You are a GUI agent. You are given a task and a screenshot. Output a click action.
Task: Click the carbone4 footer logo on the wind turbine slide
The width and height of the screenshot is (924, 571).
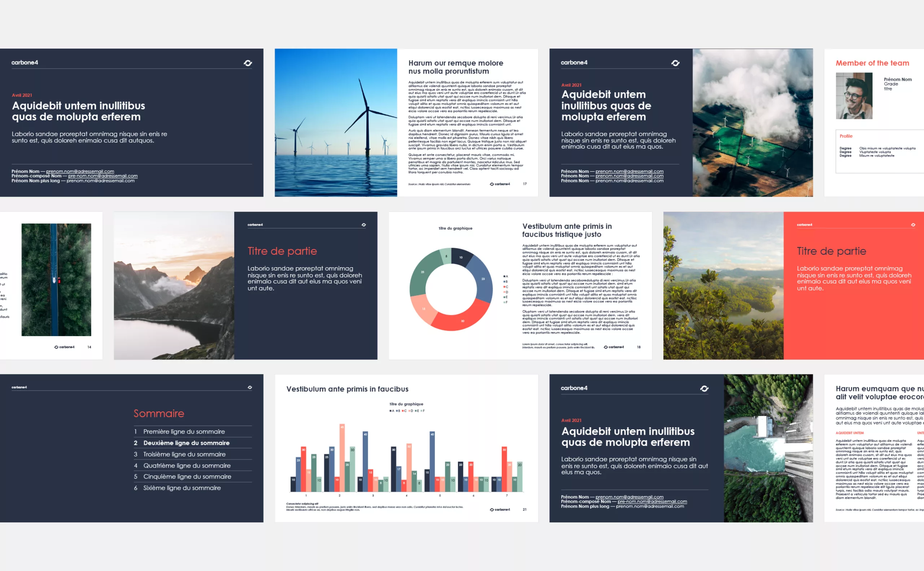pos(500,184)
